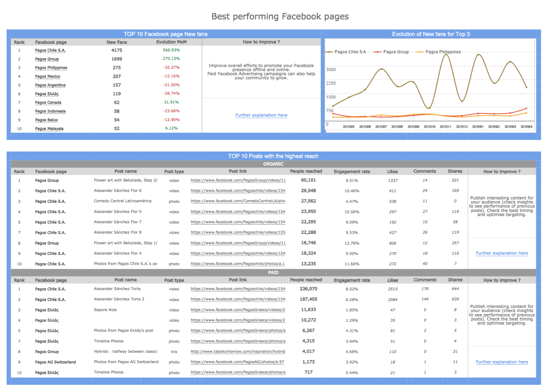Open the Pagos Mexico page link

click(47, 77)
